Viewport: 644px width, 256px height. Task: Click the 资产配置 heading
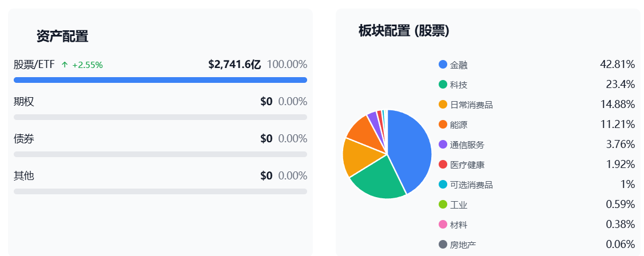click(x=62, y=37)
